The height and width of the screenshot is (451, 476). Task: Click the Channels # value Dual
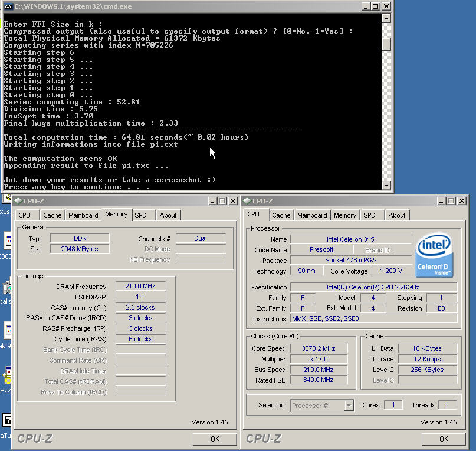tap(201, 239)
